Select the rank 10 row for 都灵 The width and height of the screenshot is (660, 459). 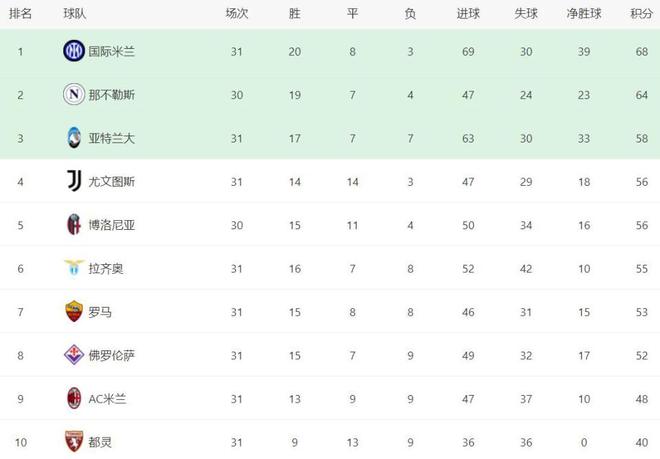click(330, 442)
